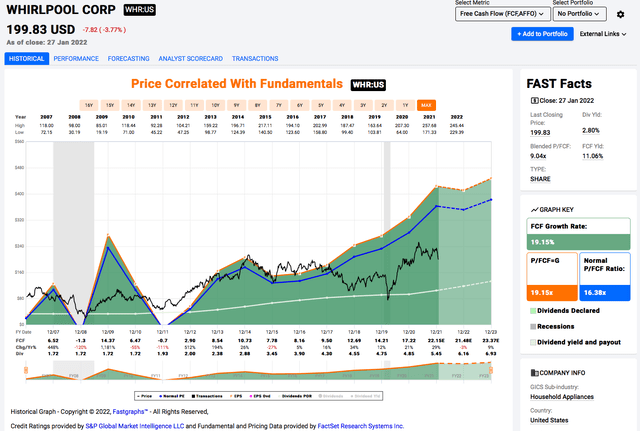Select the MAX time range
The height and width of the screenshot is (431, 640).
click(x=427, y=105)
